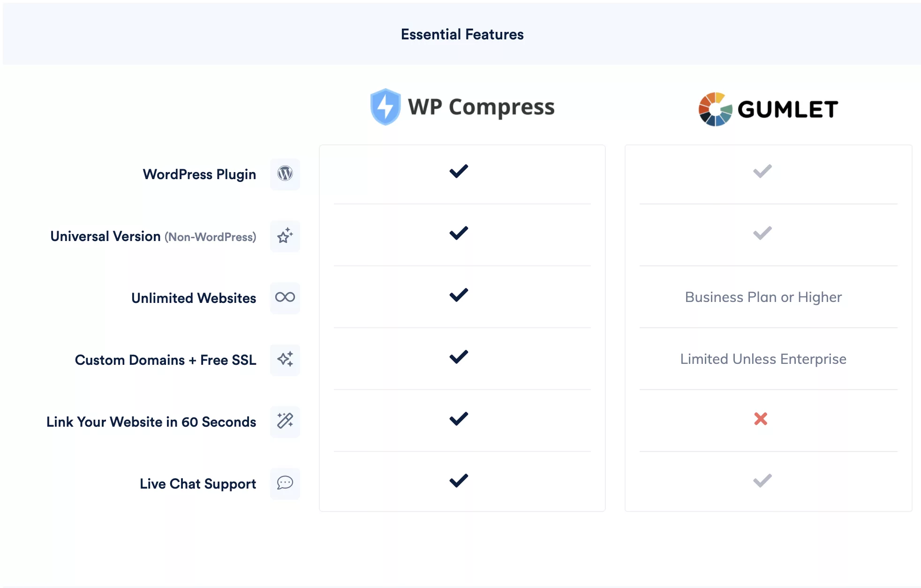
Task: Click the Live Chat Support label
Action: point(198,484)
